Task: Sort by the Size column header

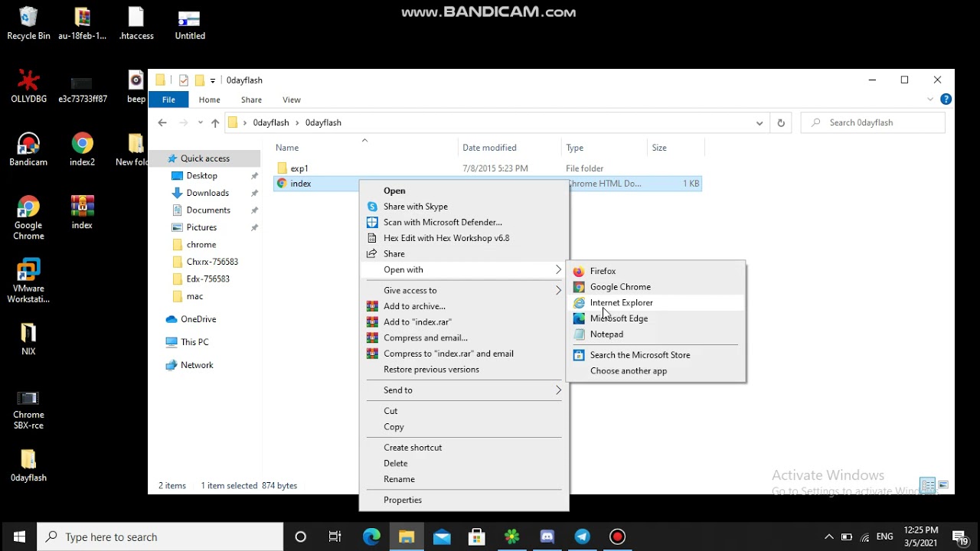Action: [x=675, y=148]
